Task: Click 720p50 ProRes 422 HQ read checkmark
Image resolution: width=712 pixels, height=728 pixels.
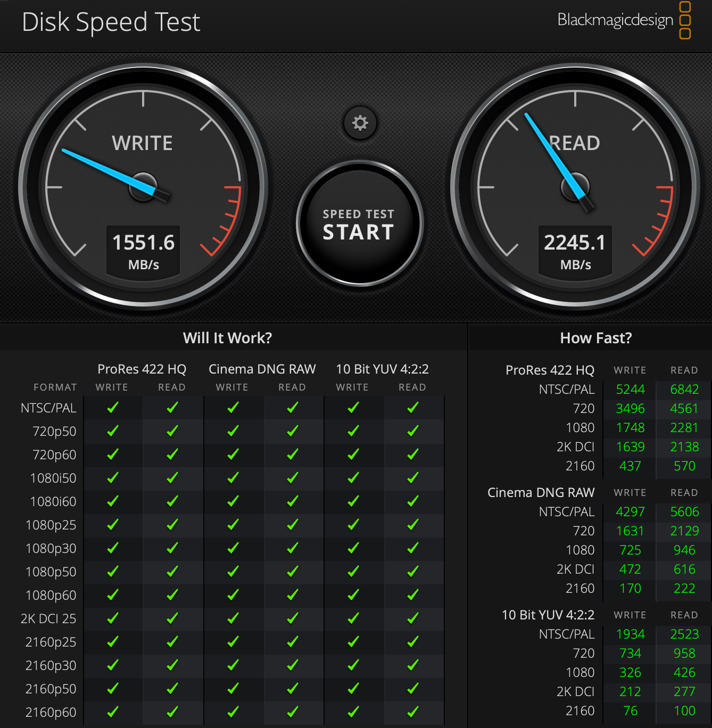Action: 172,431
